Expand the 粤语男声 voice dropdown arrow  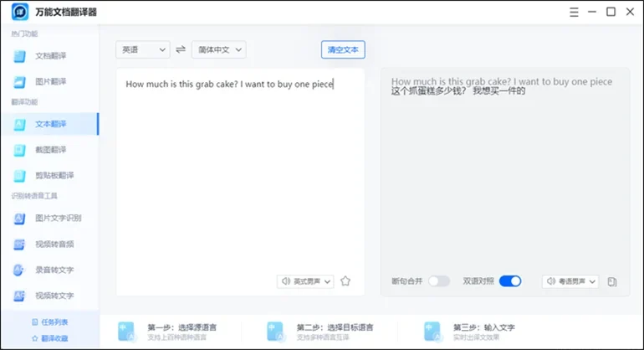click(592, 281)
